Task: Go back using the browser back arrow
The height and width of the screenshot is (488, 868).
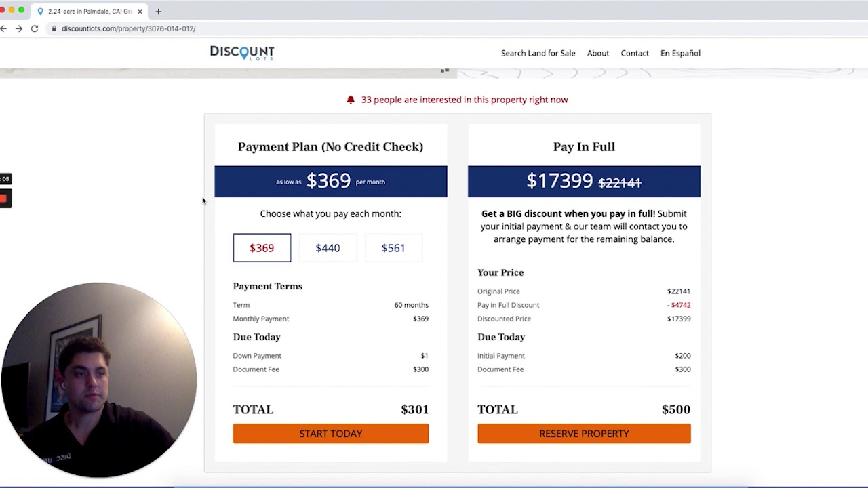Action: click(4, 28)
